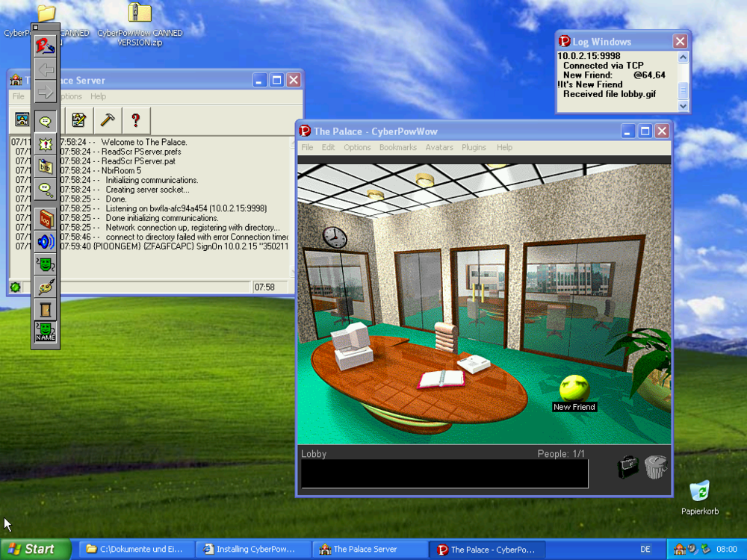Open File menu in The Palace client

(307, 147)
